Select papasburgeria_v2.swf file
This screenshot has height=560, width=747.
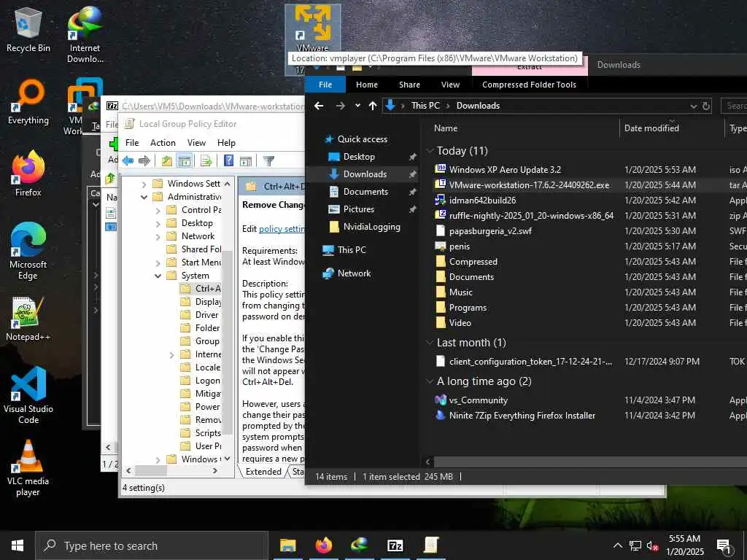tap(490, 231)
